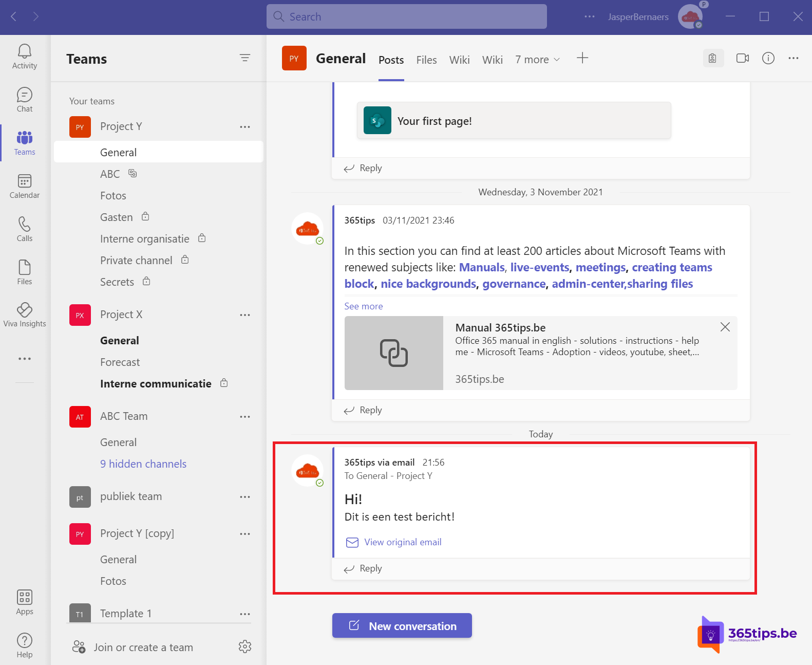This screenshot has height=665, width=812.
Task: Click the Search box
Action: pyautogui.click(x=406, y=17)
